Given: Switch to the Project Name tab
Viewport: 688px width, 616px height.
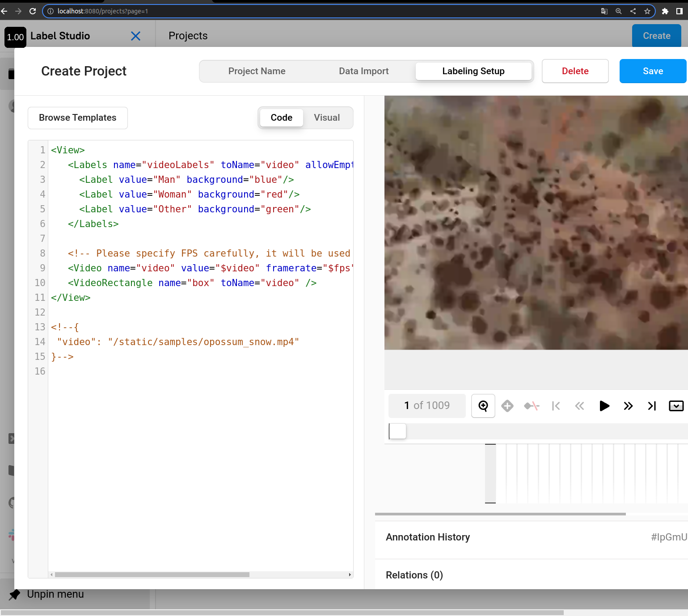Looking at the screenshot, I should click(x=257, y=71).
